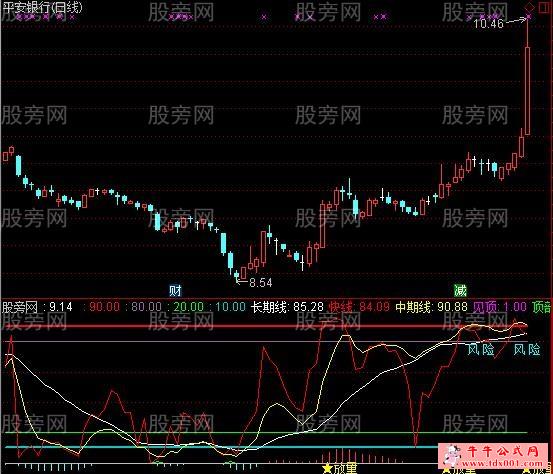
Task: Click the 长期线: 85.28 indicator readout
Action: coord(287,307)
